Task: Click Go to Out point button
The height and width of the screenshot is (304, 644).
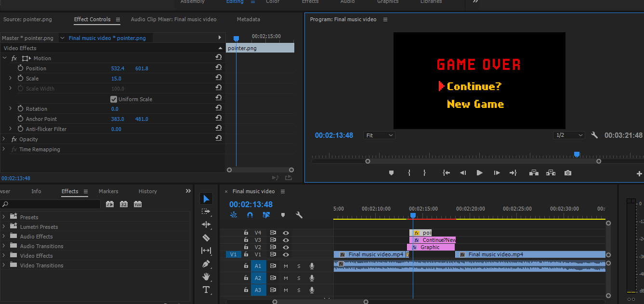Action: pyautogui.click(x=513, y=173)
